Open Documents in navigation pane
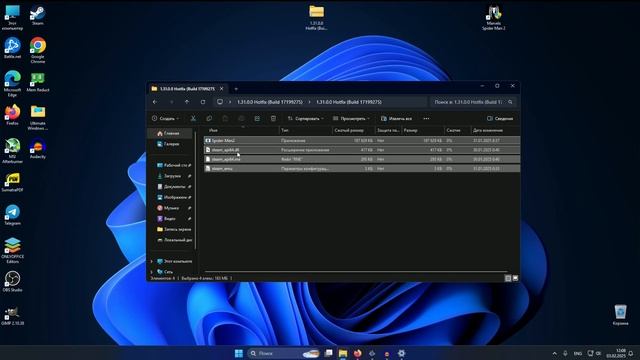 (x=174, y=187)
